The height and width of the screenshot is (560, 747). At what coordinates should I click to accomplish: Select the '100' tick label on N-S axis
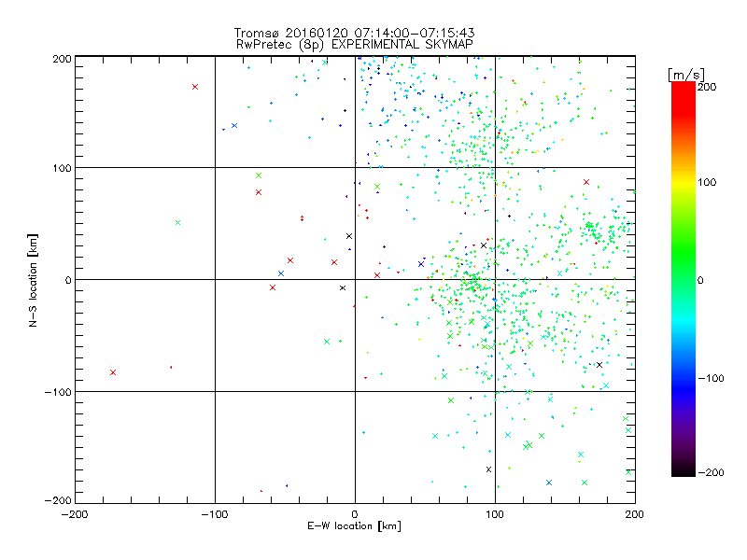click(62, 168)
